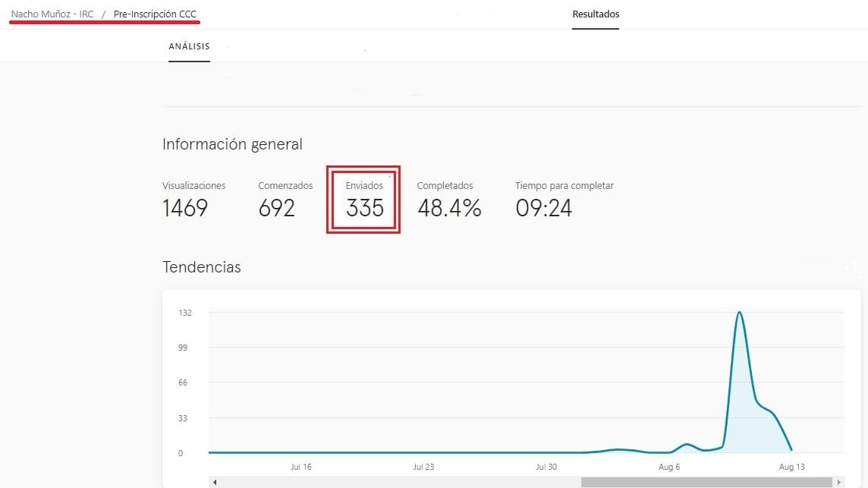This screenshot has height=488, width=868.
Task: Click the Información general heading
Action: pos(232,144)
